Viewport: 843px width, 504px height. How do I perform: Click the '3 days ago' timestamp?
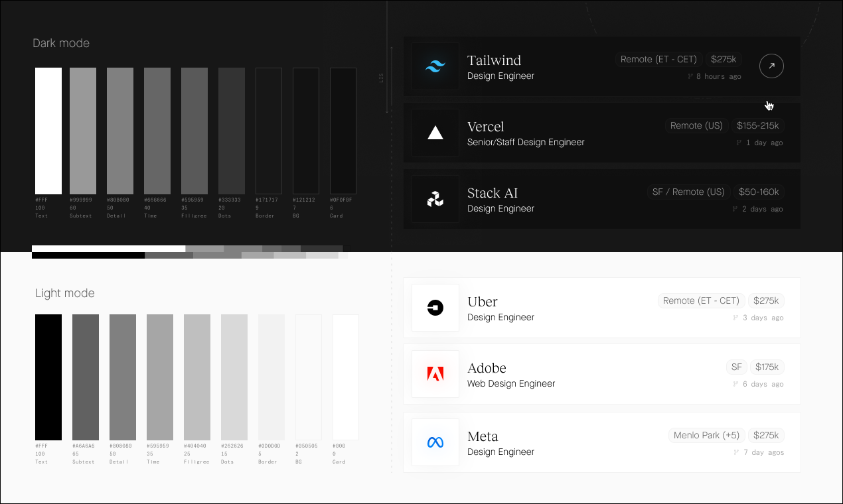[x=763, y=318]
